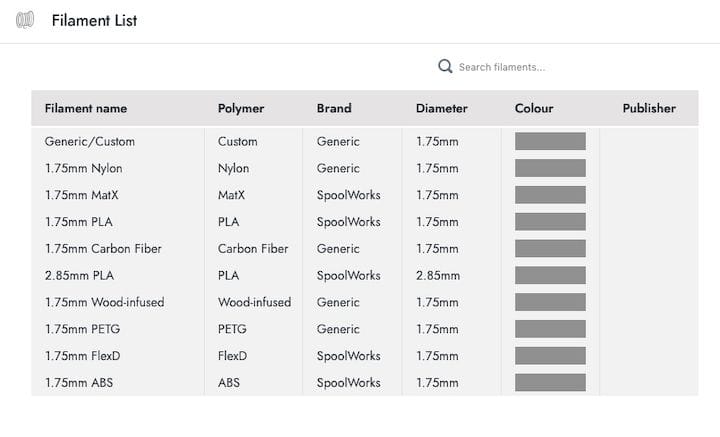Viewport: 720px width, 437px height.
Task: Sort by Filament name column header
Action: (x=86, y=108)
